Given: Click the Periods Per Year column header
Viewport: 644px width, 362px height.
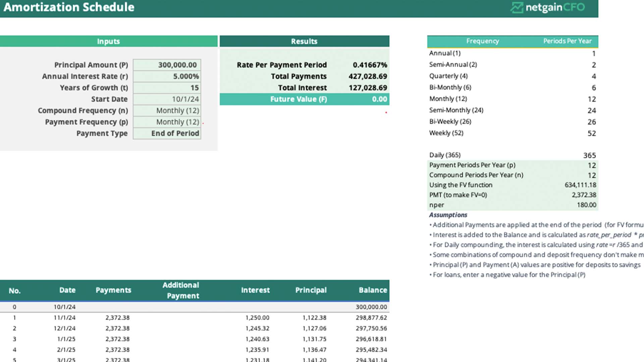Looking at the screenshot, I should pos(567,41).
